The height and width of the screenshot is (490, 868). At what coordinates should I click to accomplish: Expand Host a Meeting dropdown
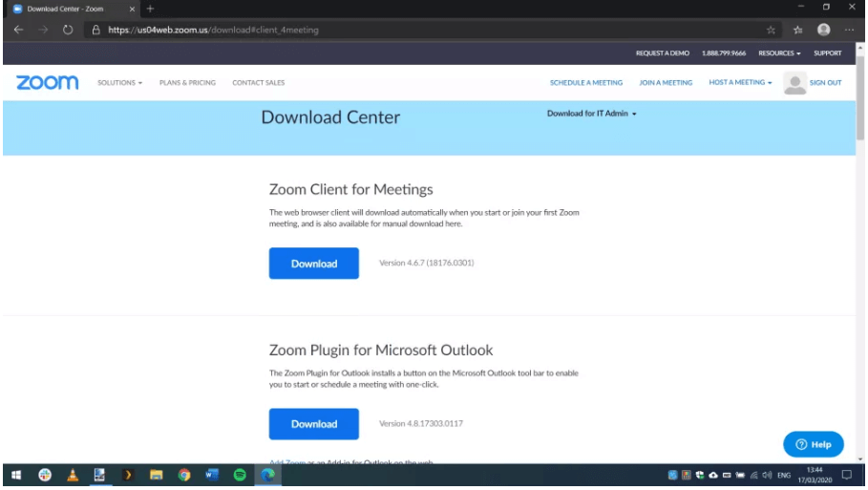pos(740,82)
